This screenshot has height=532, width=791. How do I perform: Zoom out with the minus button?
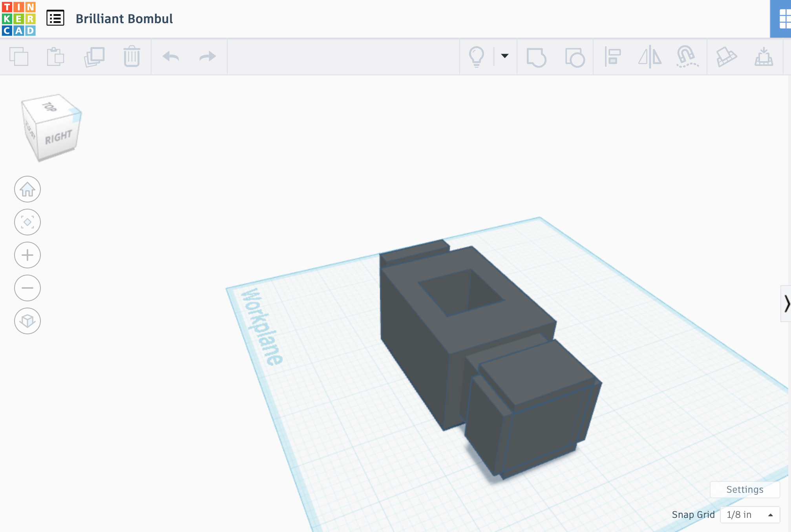click(27, 288)
